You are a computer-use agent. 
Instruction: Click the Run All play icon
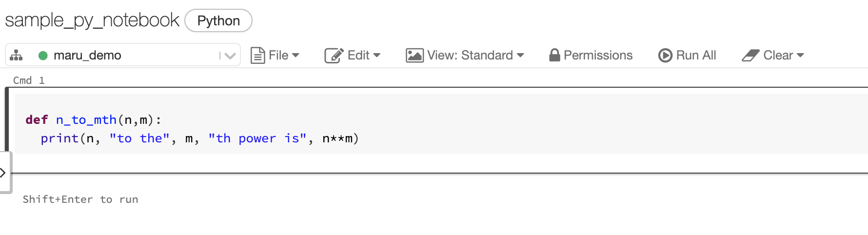click(x=665, y=55)
